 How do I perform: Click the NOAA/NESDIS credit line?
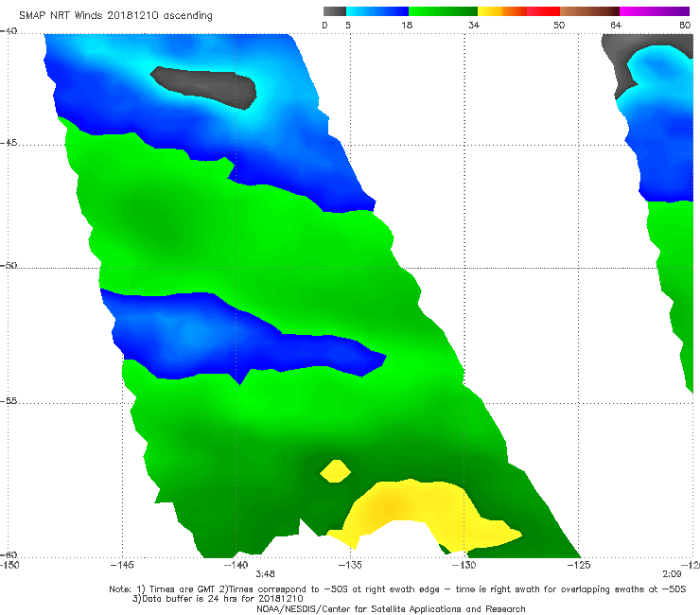pos(391,609)
